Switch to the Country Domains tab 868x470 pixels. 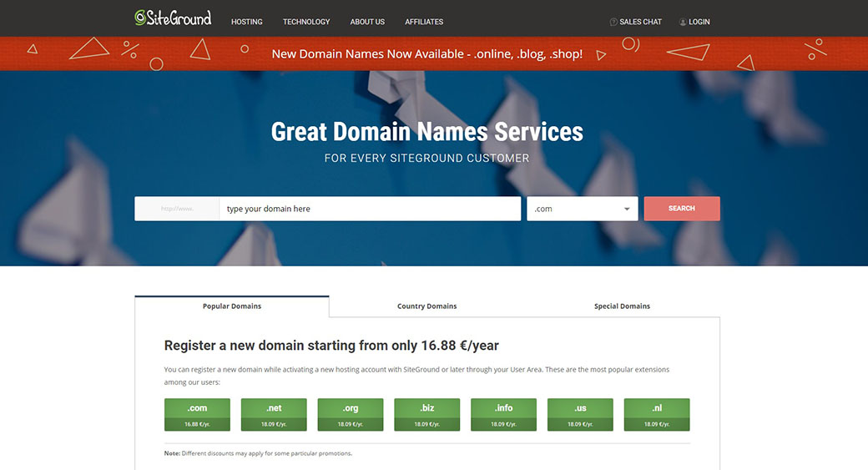pyautogui.click(x=426, y=306)
